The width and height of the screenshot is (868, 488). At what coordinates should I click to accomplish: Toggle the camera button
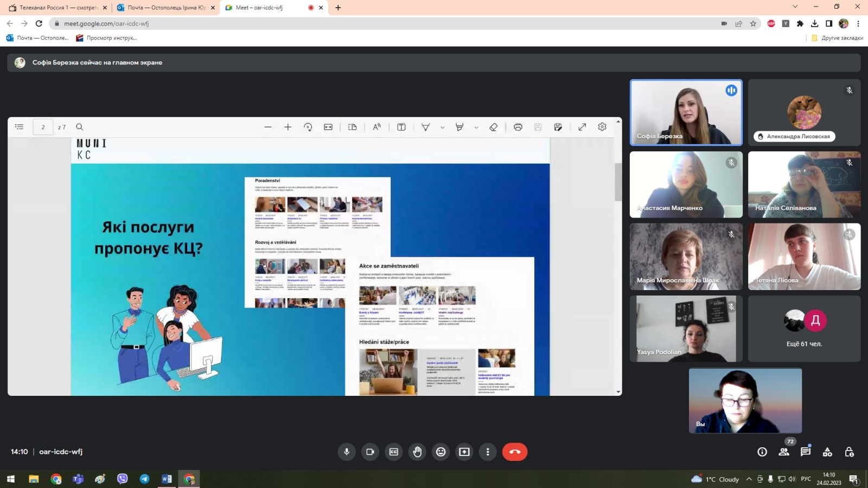point(370,452)
